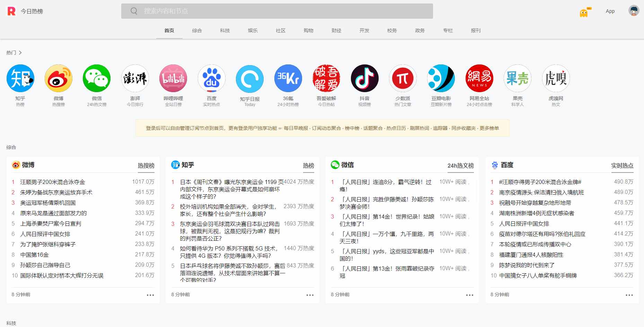The width and height of the screenshot is (644, 327).
Task: Click the 微博 card logo icon
Action: [x=16, y=165]
